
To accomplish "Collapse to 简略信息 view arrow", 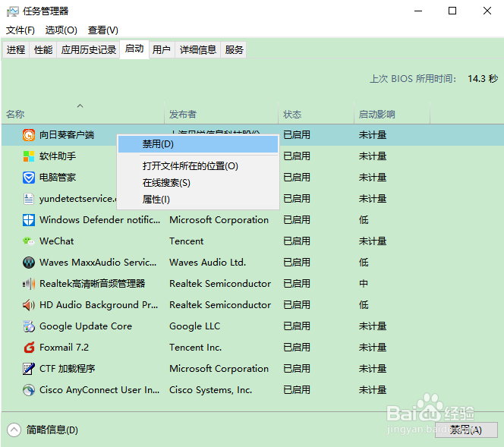I will [14, 430].
